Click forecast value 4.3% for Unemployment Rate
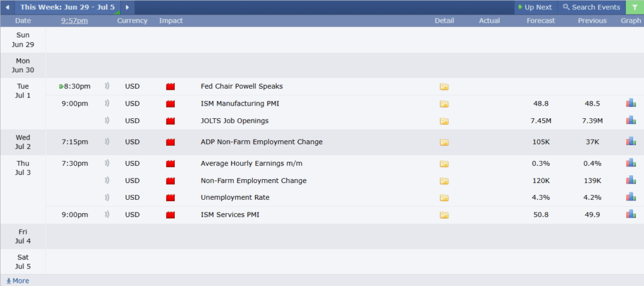Image resolution: width=644 pixels, height=286 pixels. (x=540, y=197)
